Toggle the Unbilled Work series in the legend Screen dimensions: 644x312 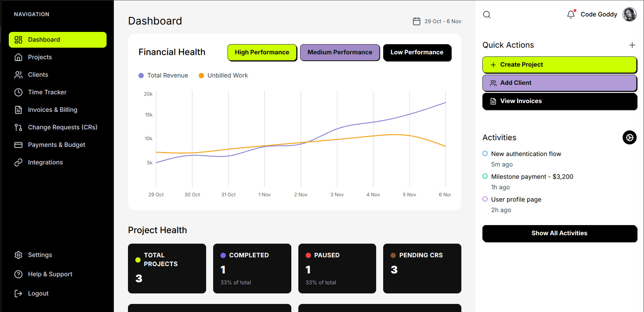click(223, 75)
